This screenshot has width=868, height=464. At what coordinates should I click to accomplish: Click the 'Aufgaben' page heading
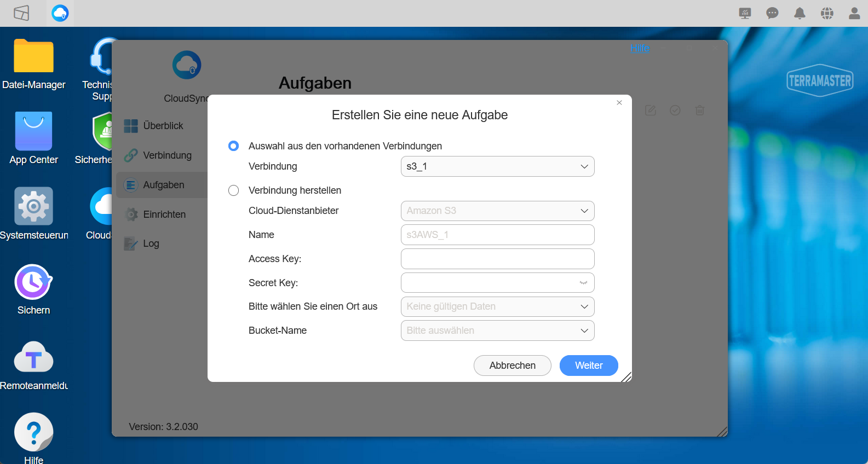coord(315,83)
